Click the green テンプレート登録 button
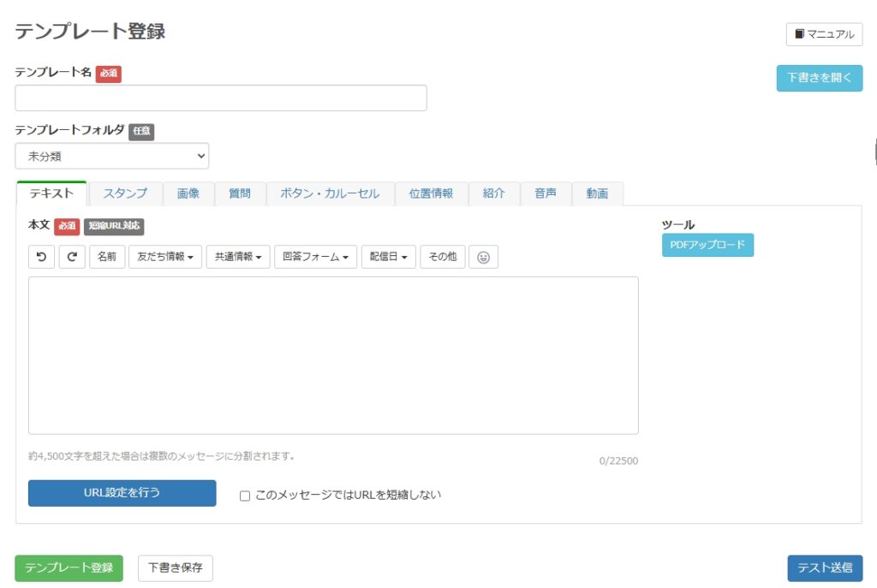 click(x=69, y=568)
